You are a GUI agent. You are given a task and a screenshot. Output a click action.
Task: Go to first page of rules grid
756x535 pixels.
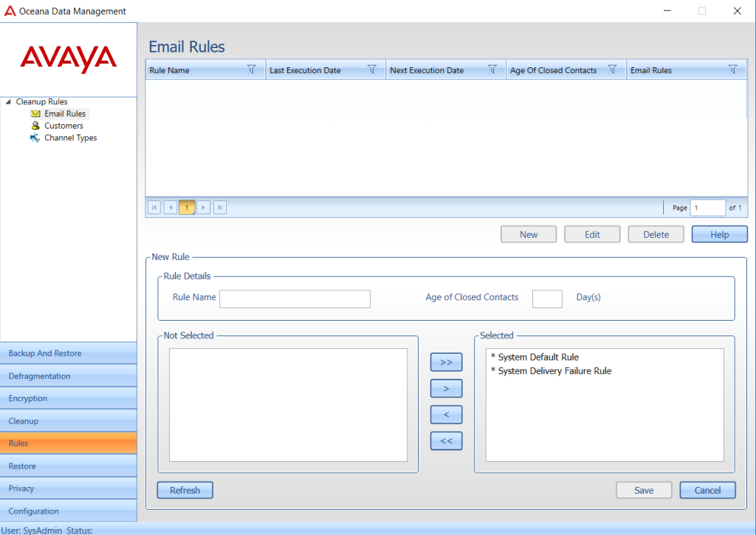pos(154,208)
